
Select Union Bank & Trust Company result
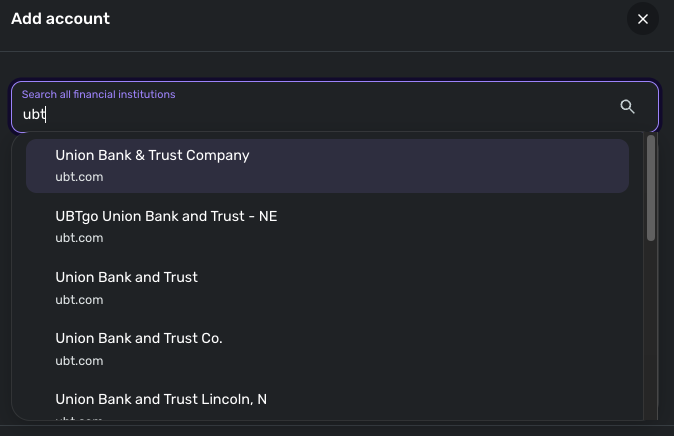click(x=328, y=166)
